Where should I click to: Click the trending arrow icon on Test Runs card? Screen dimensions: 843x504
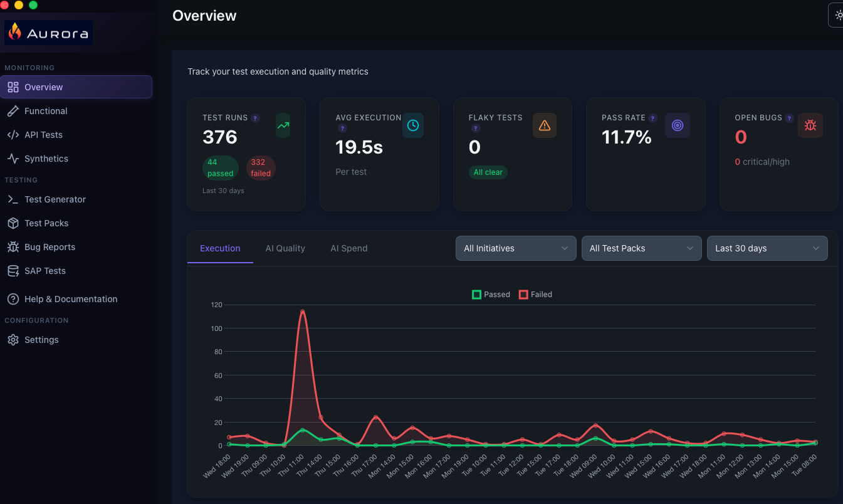click(283, 125)
